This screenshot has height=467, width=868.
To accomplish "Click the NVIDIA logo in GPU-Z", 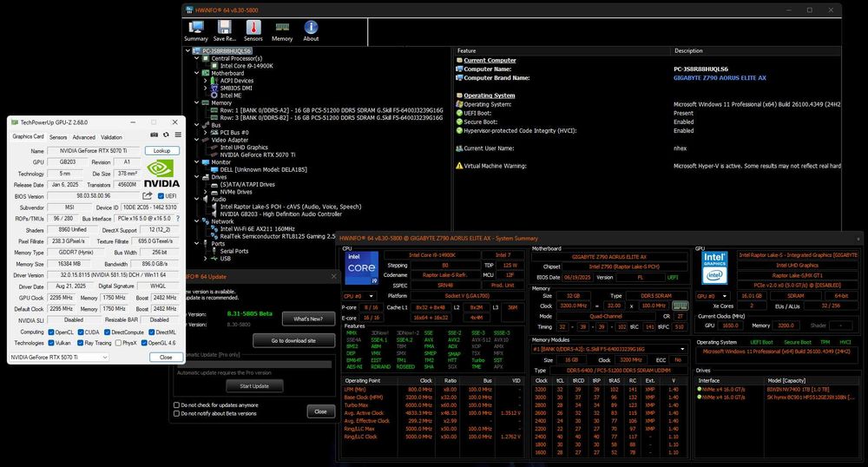I will click(x=161, y=174).
